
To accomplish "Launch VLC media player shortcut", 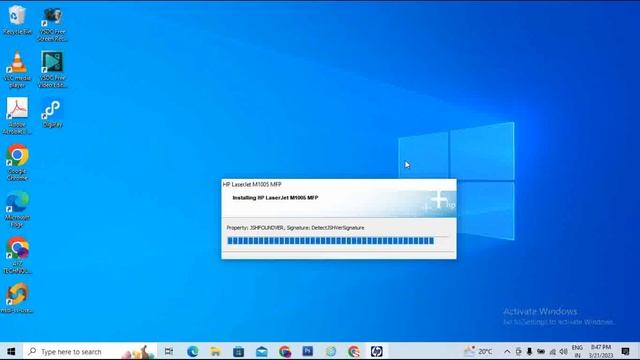I will [x=17, y=69].
